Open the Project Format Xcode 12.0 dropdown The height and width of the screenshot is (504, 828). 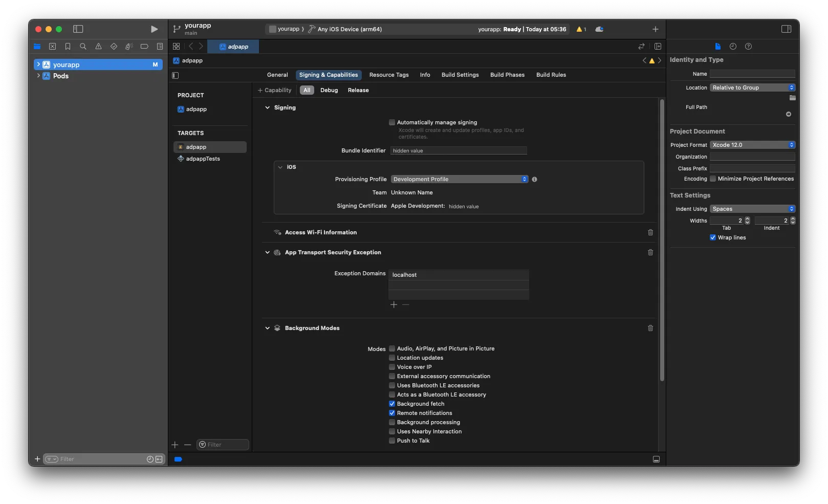tap(752, 145)
